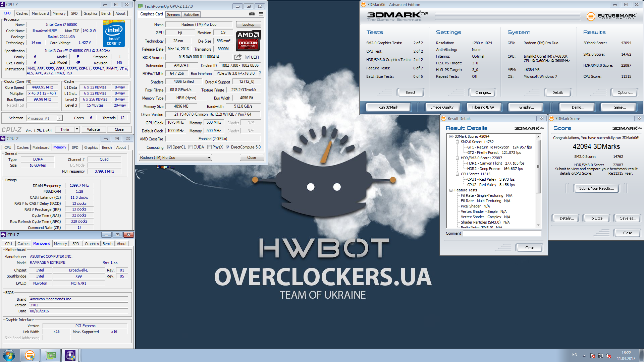Toggle the UEFI checkbox in GPU-Z
Image resolution: width=644 pixels, height=362 pixels.
(248, 57)
